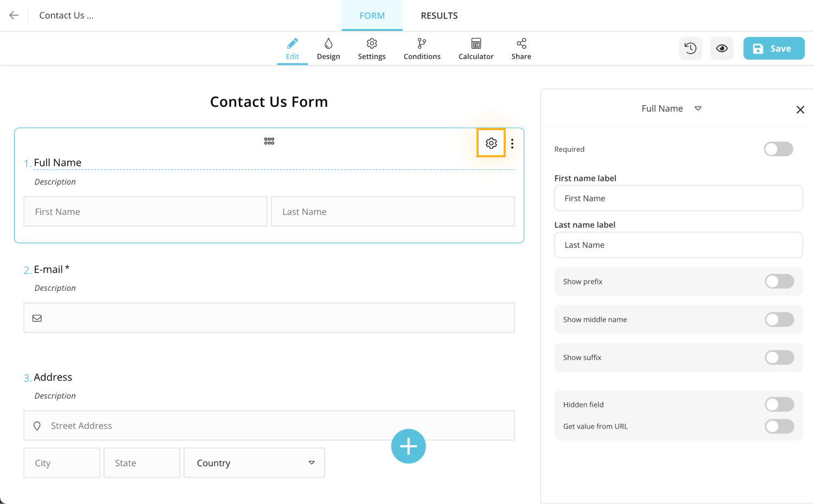Select the Conditions tool

click(x=422, y=48)
